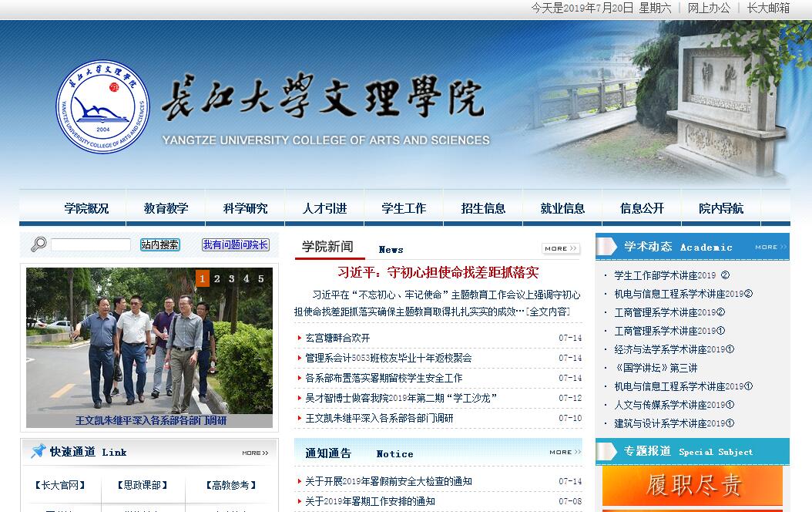
Task: Click the 长江大学文理学院 calligraphy banner title
Action: (323, 97)
